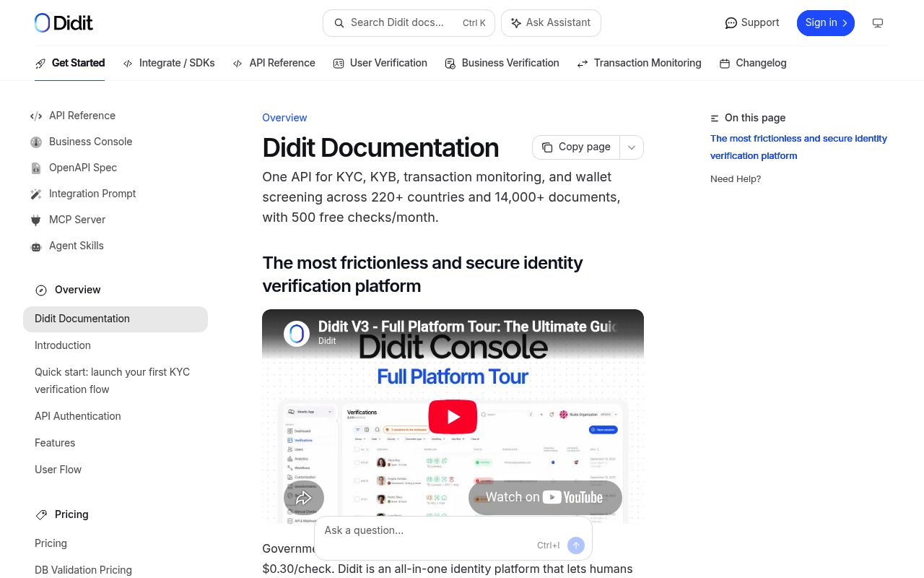
Task: Jump to most frictionless platform section
Action: tap(798, 147)
